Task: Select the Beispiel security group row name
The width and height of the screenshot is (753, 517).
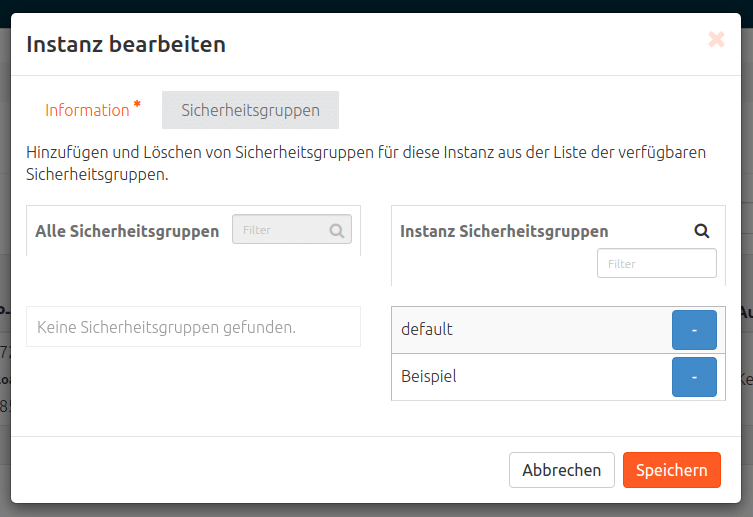Action: (x=429, y=377)
